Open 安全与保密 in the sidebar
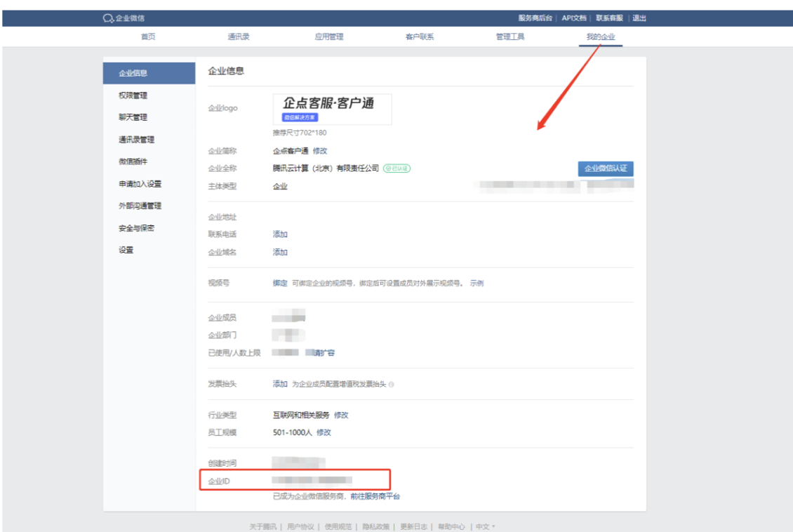Screen dimensions: 793x532 click(x=137, y=228)
